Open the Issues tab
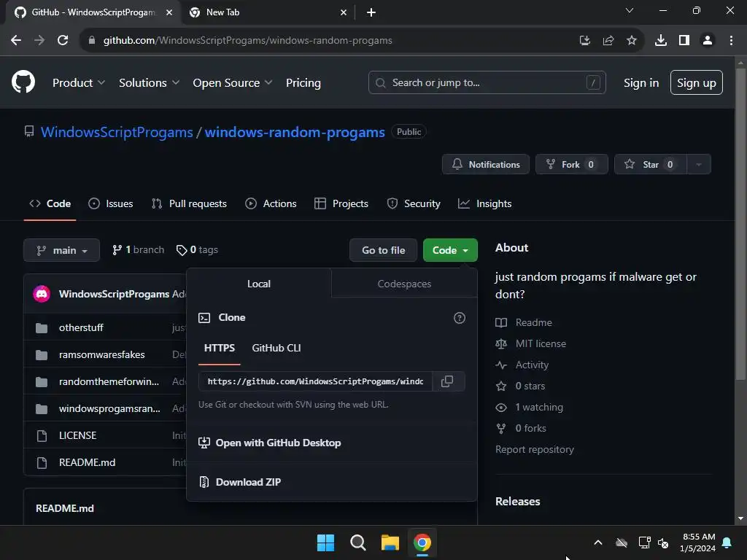Screen dimensions: 747x560 tap(111, 204)
